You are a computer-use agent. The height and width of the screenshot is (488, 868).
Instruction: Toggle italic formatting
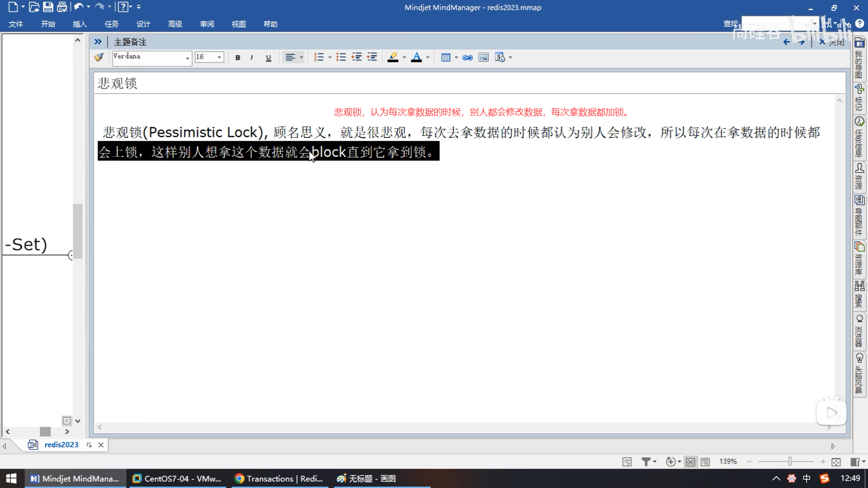(x=251, y=57)
